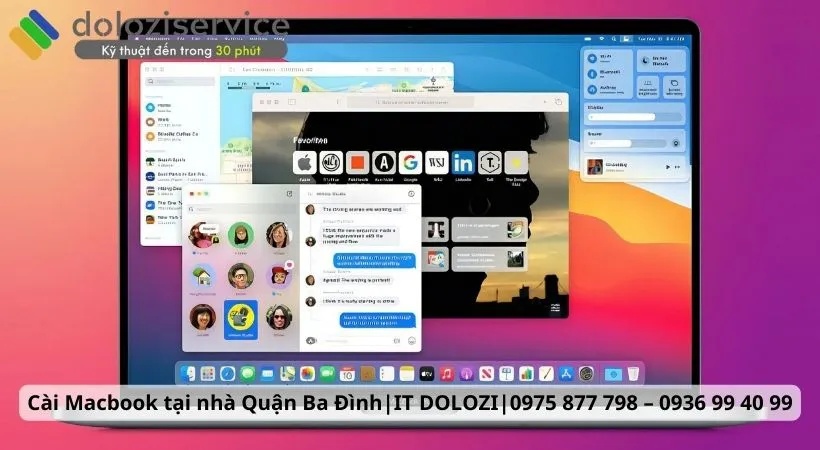
Task: Select Home favorite in Maps sidebar
Action: pyautogui.click(x=179, y=107)
